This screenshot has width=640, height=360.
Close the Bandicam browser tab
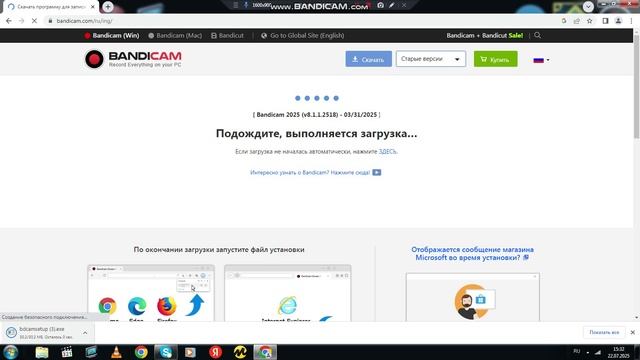pos(93,7)
